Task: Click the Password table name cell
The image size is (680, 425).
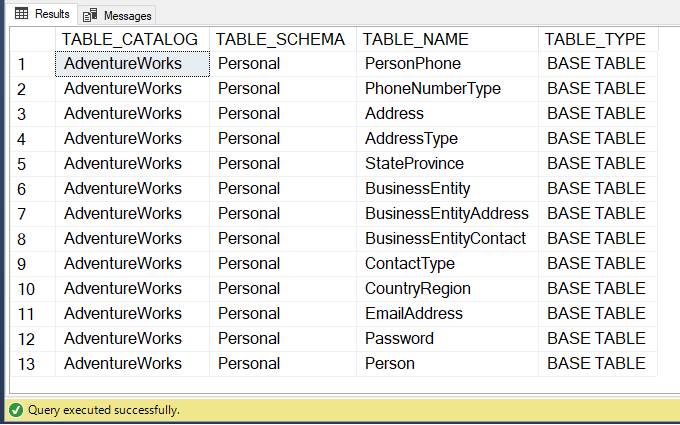Action: tap(448, 339)
